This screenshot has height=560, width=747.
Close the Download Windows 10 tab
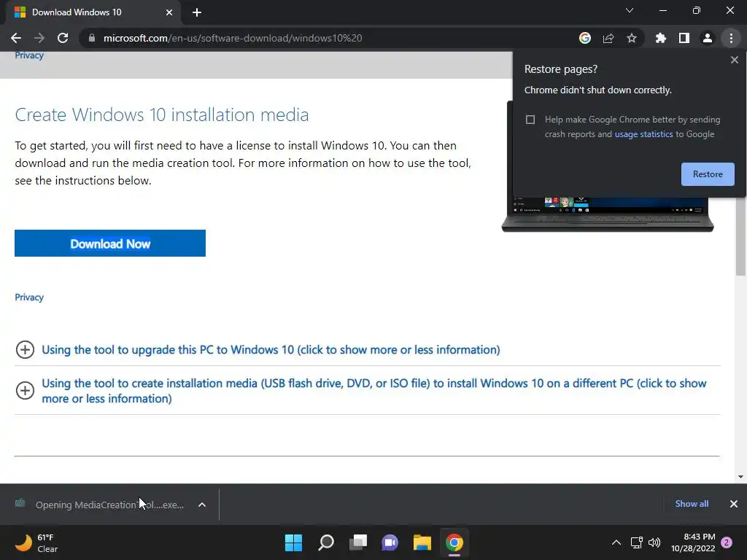pos(169,12)
